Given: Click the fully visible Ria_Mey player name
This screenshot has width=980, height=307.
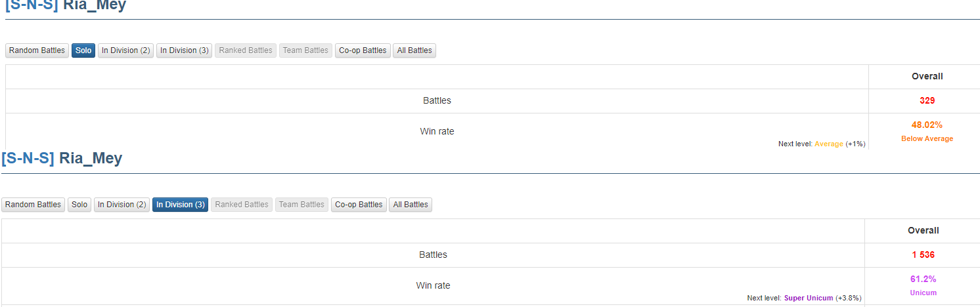Looking at the screenshot, I should click(91, 158).
